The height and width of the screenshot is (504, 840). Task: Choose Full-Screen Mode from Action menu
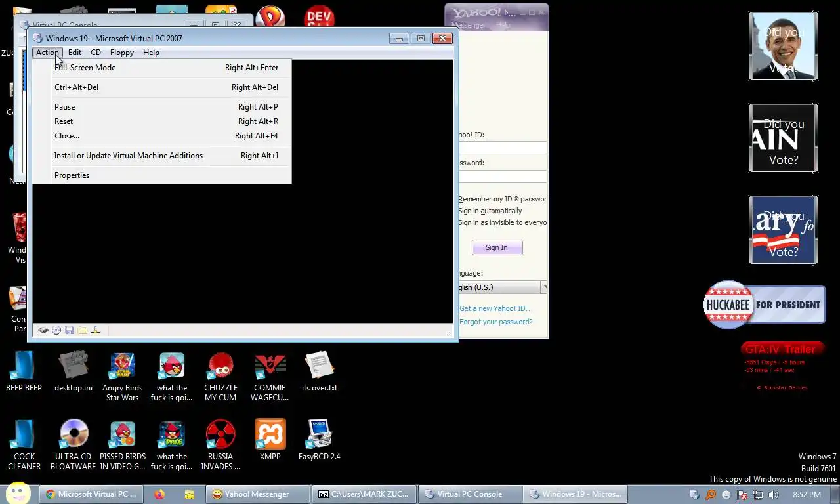[x=162, y=68]
